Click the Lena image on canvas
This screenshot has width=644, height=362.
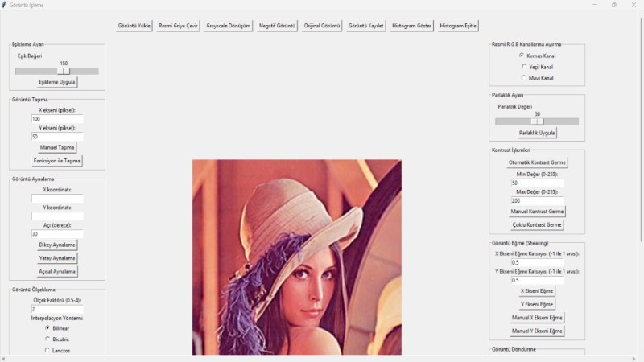tap(296, 257)
